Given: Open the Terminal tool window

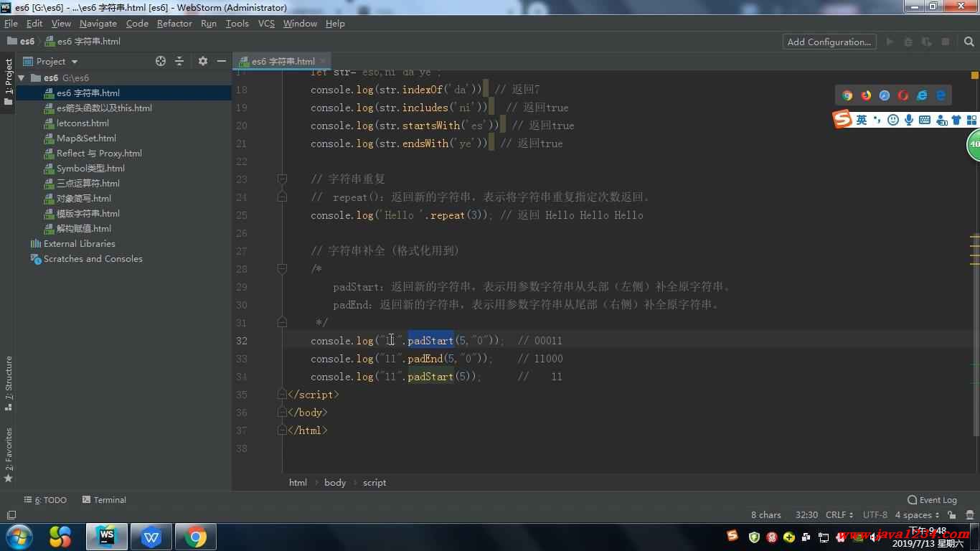Looking at the screenshot, I should click(x=104, y=500).
